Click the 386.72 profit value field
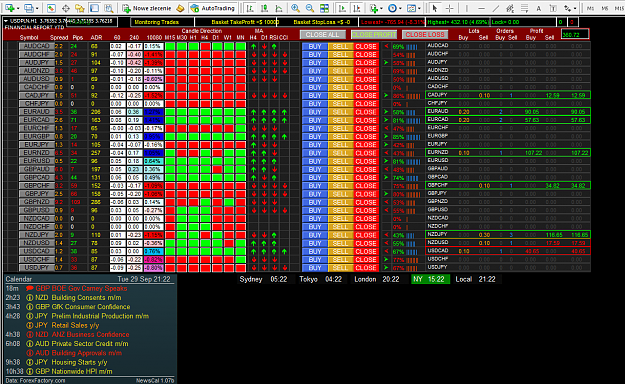The width and height of the screenshot is (625, 384). pos(575,35)
